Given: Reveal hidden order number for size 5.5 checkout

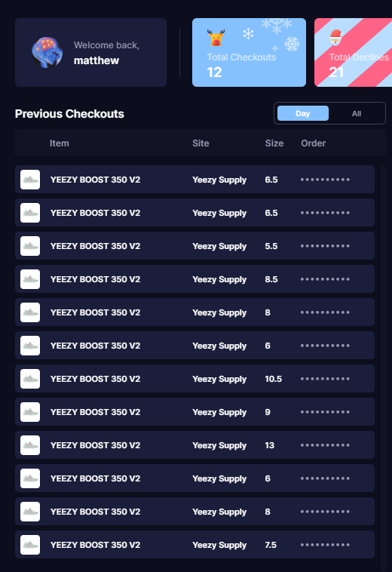Looking at the screenshot, I should pos(325,246).
